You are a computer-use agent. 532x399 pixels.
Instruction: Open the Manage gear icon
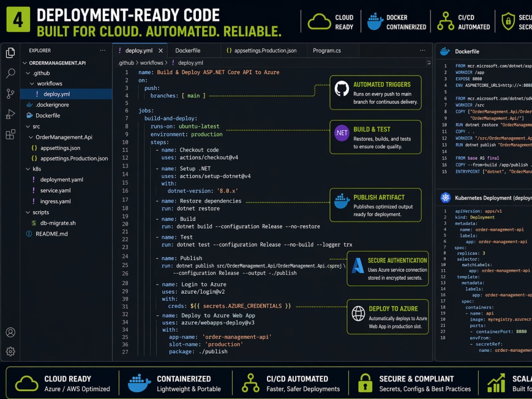[x=11, y=352]
